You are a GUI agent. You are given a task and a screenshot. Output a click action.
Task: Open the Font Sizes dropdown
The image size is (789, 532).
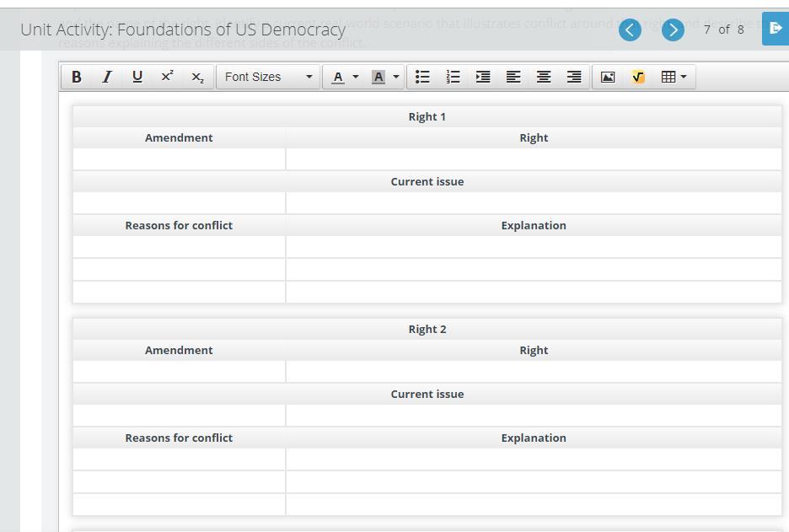pos(268,77)
